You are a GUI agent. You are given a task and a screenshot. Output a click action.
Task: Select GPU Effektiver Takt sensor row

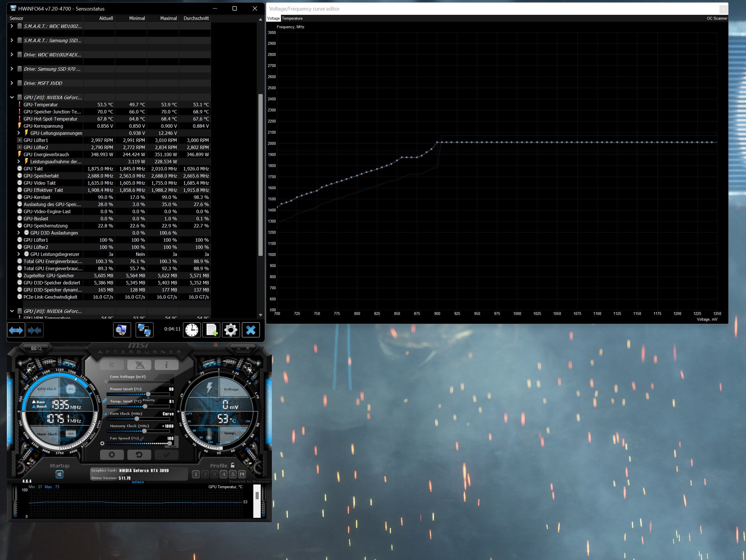[109, 190]
